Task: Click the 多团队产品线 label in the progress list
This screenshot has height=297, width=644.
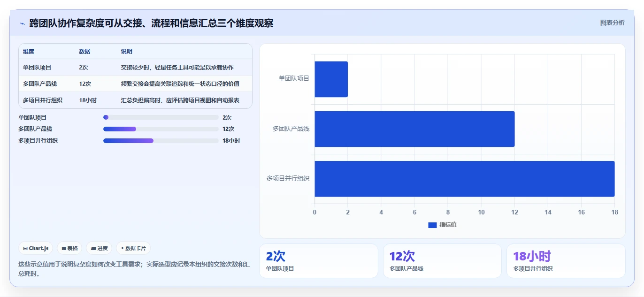Action: click(x=35, y=129)
